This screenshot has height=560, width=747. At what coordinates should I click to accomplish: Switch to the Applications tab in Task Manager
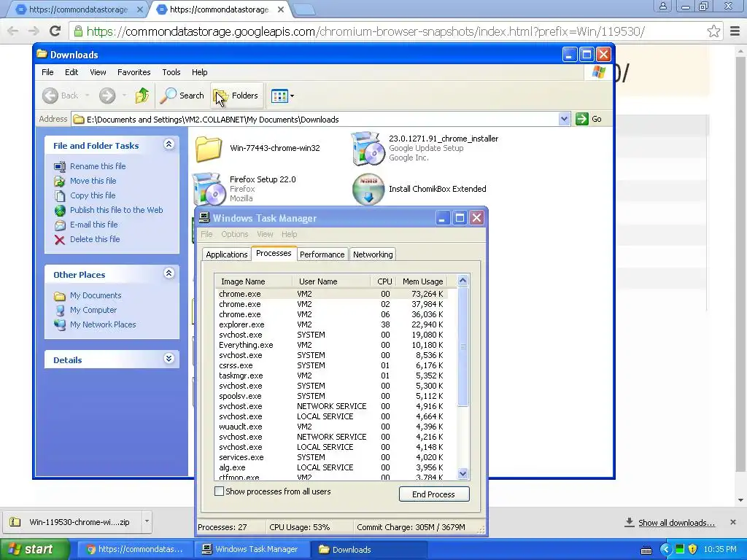pos(226,254)
